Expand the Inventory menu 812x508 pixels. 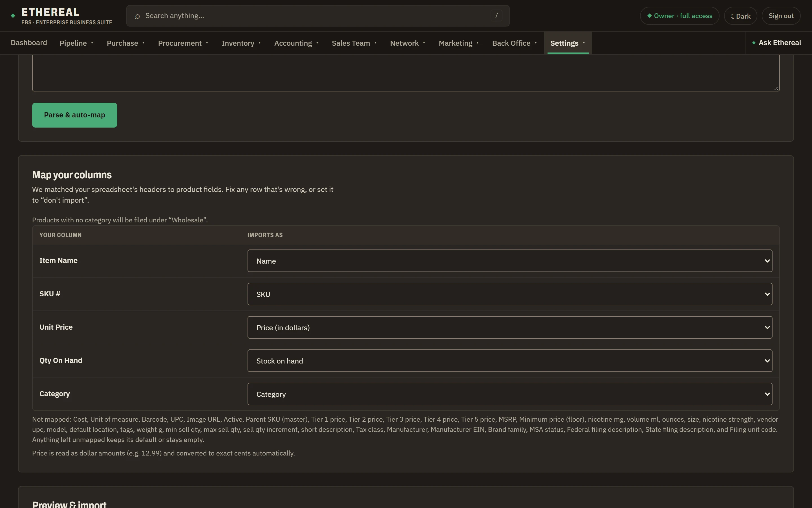pyautogui.click(x=241, y=43)
